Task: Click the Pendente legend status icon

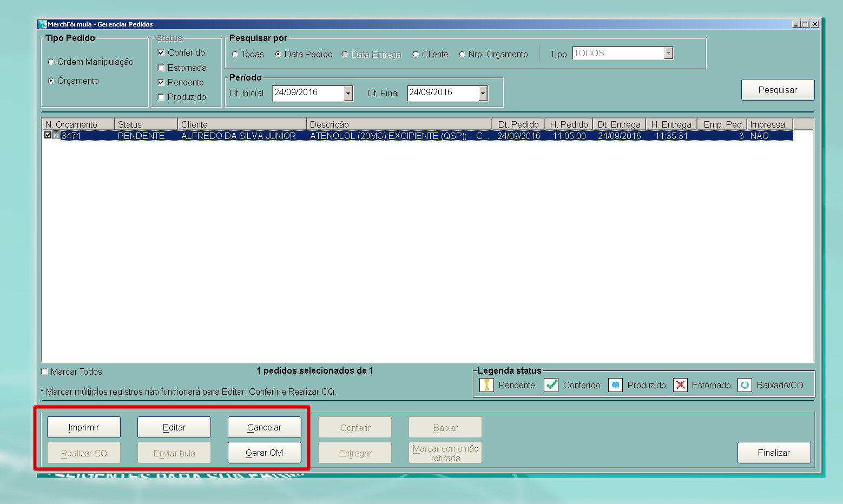Action: 486,385
